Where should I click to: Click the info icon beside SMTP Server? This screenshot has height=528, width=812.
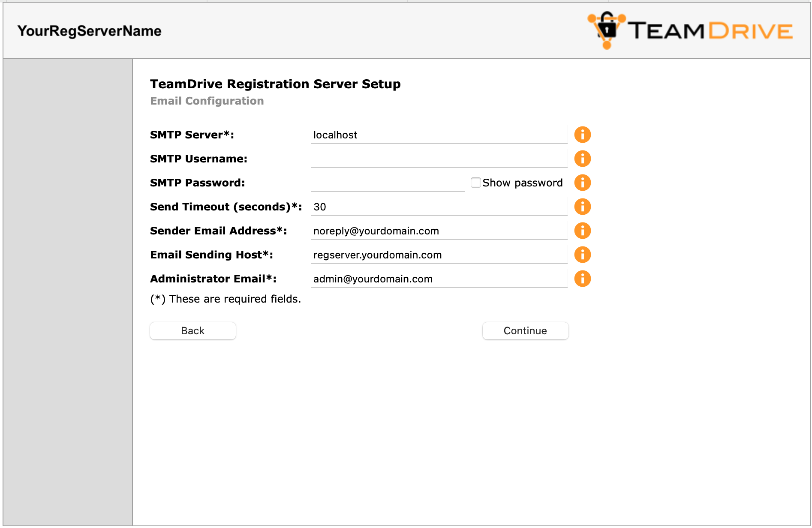click(x=583, y=134)
